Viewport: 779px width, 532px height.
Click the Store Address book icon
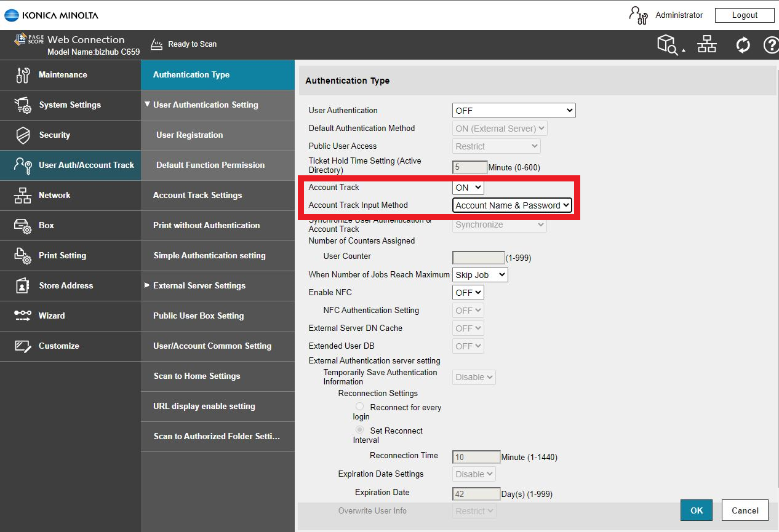23,286
